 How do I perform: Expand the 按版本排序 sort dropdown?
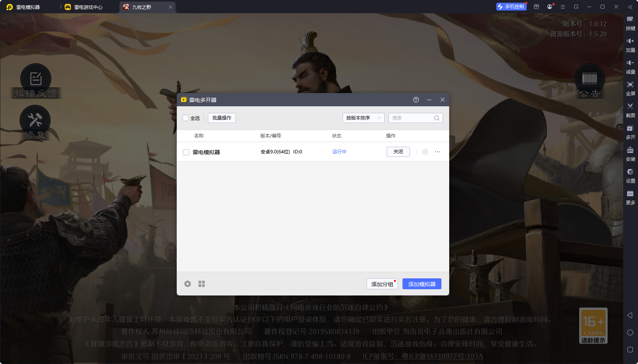(x=363, y=118)
